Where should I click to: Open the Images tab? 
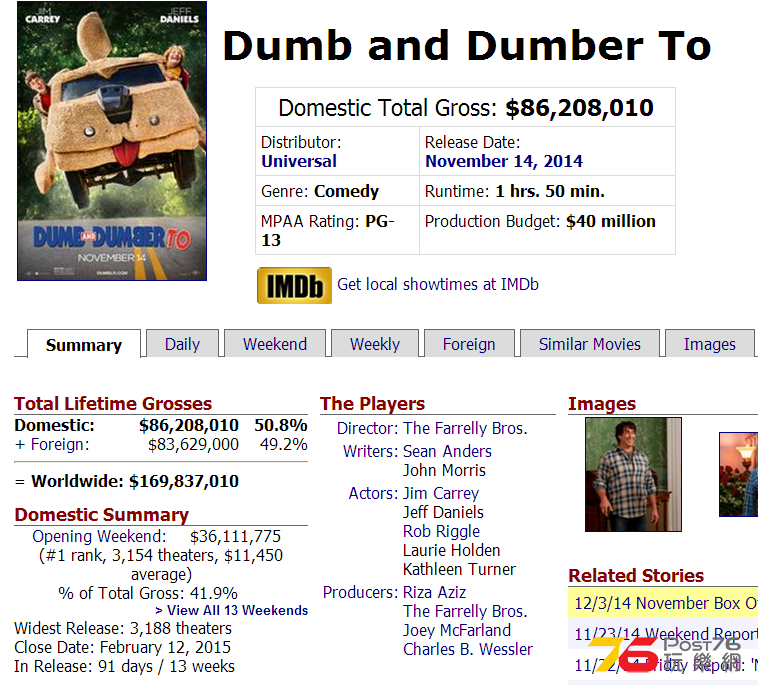coord(709,344)
